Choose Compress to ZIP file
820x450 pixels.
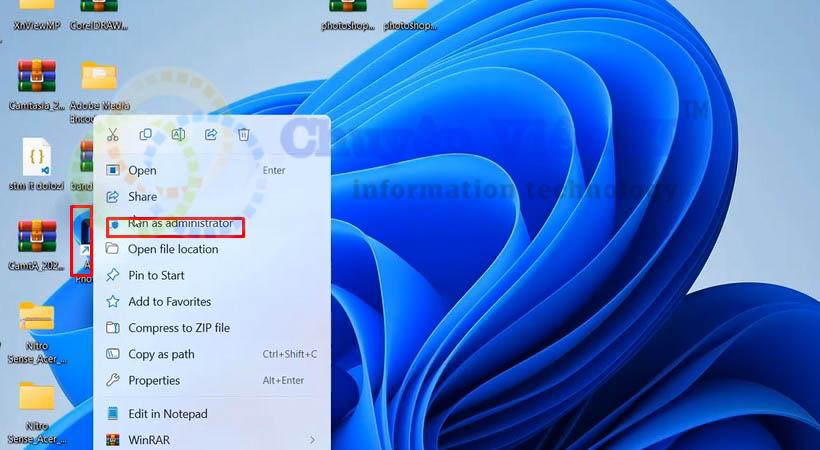click(x=212, y=328)
